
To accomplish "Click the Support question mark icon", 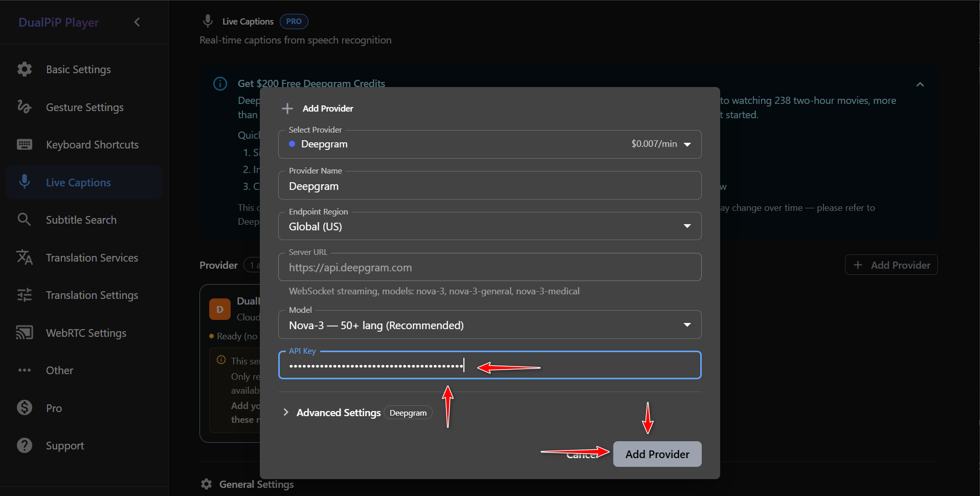I will pyautogui.click(x=25, y=445).
